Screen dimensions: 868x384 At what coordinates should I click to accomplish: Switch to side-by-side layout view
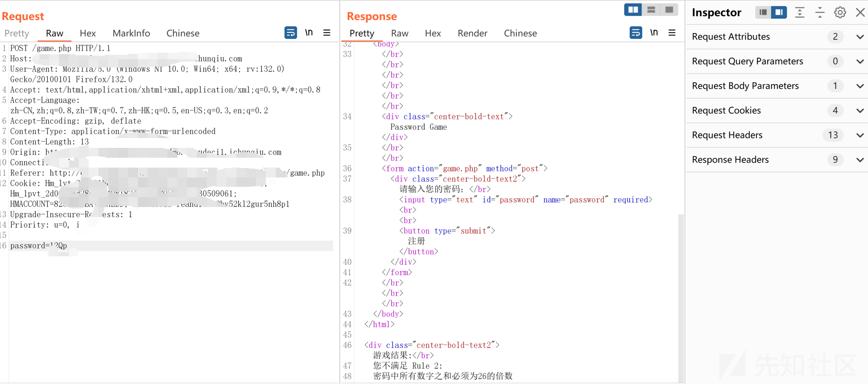pos(633,10)
